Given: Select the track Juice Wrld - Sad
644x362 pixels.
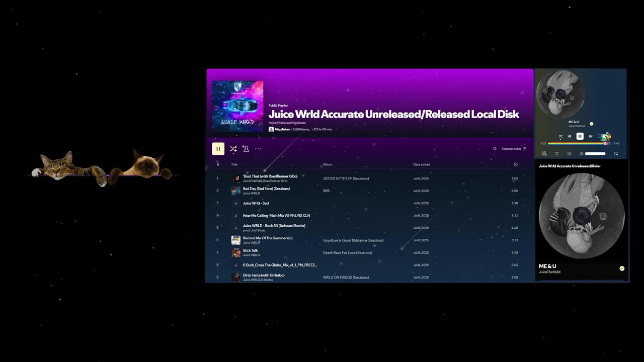Looking at the screenshot, I should [256, 203].
